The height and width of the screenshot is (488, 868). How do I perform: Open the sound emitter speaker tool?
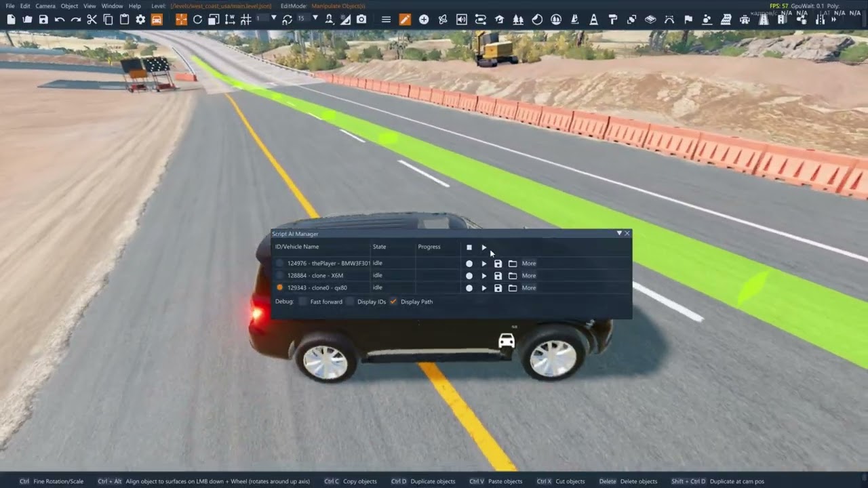click(462, 20)
